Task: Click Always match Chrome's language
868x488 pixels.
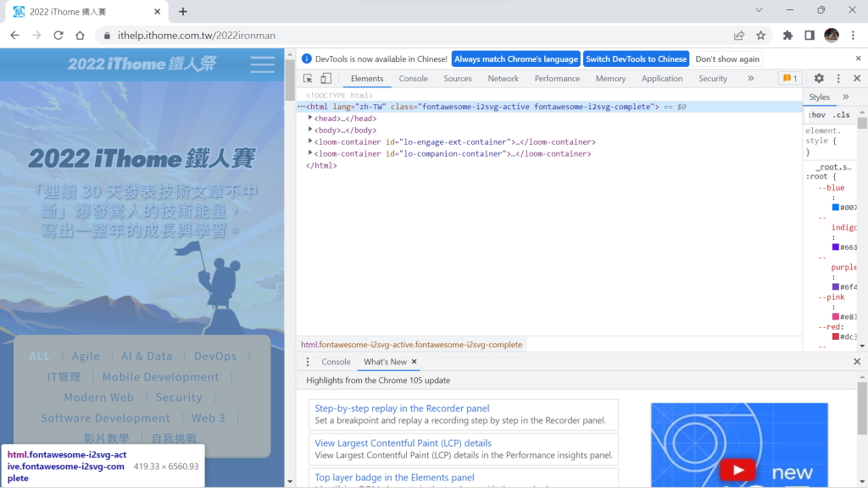Action: (x=516, y=58)
